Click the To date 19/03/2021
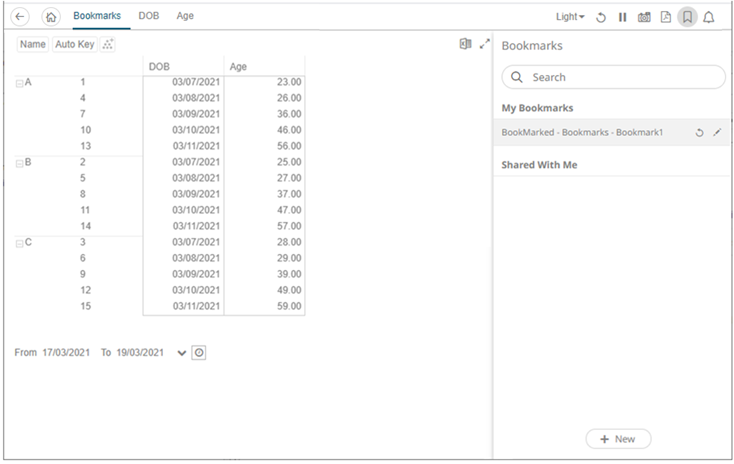Viewport: 734px width, 464px height. (x=140, y=353)
